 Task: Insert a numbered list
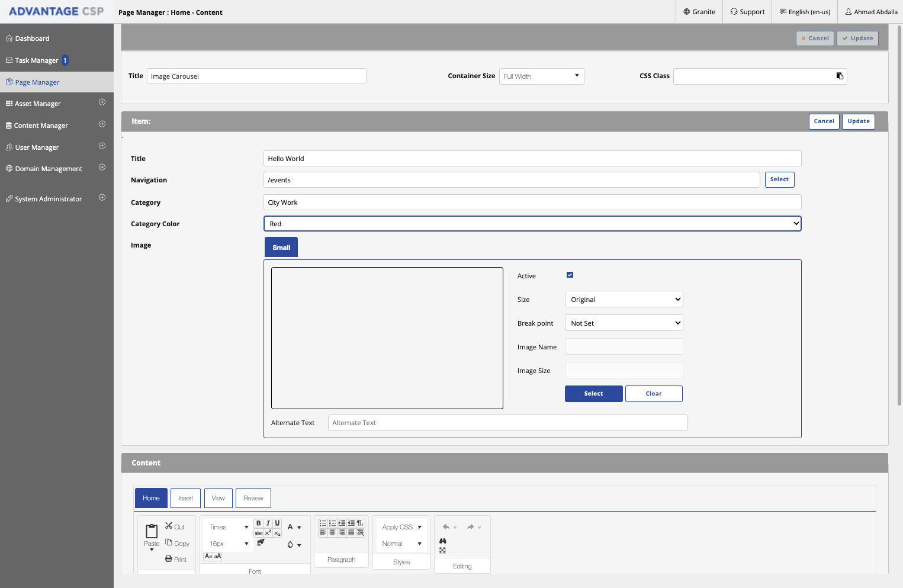(332, 523)
